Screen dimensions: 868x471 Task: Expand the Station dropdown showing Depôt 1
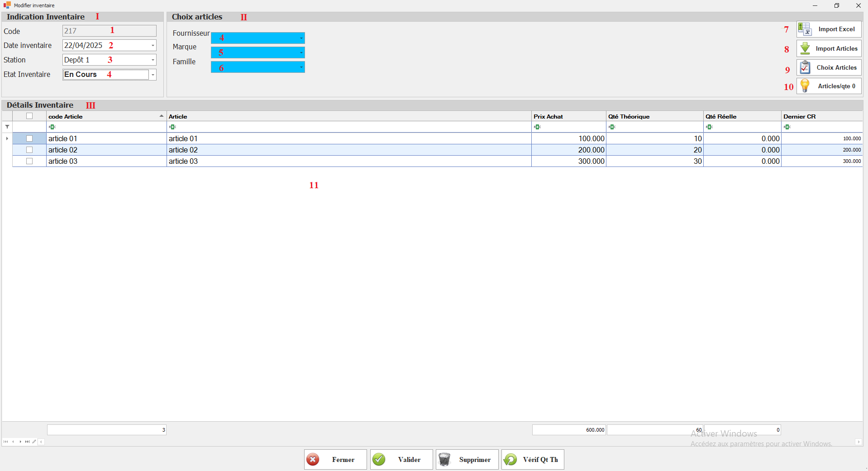click(x=153, y=60)
